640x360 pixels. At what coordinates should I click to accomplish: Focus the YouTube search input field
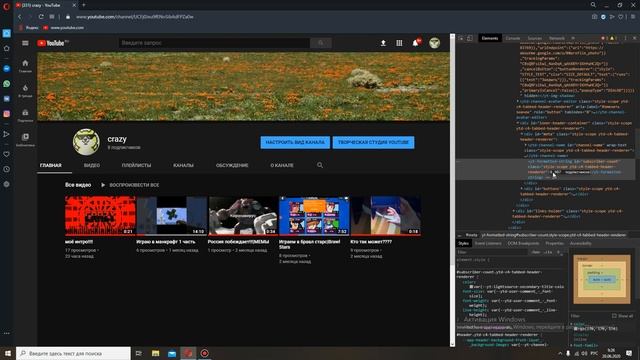(x=214, y=43)
